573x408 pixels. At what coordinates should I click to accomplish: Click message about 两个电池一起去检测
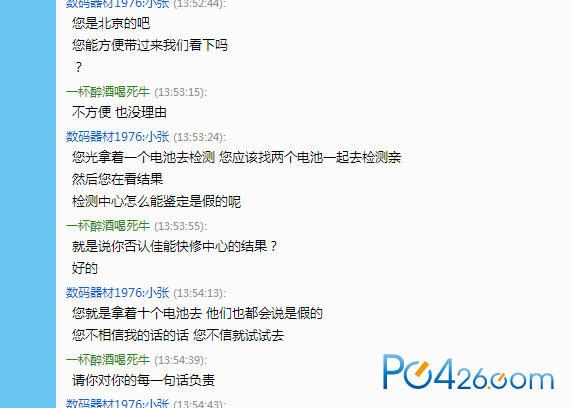click(x=236, y=158)
